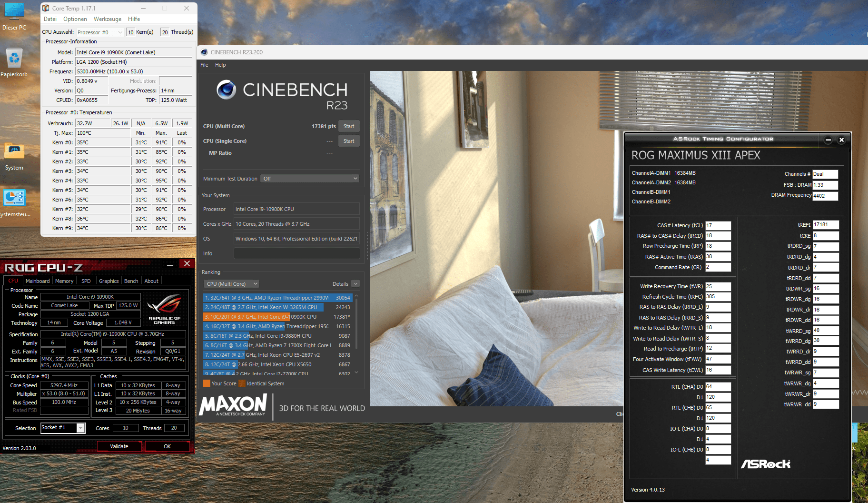Click the Write Recovery Time (tWR) field
This screenshot has width=868, height=503.
718,286
